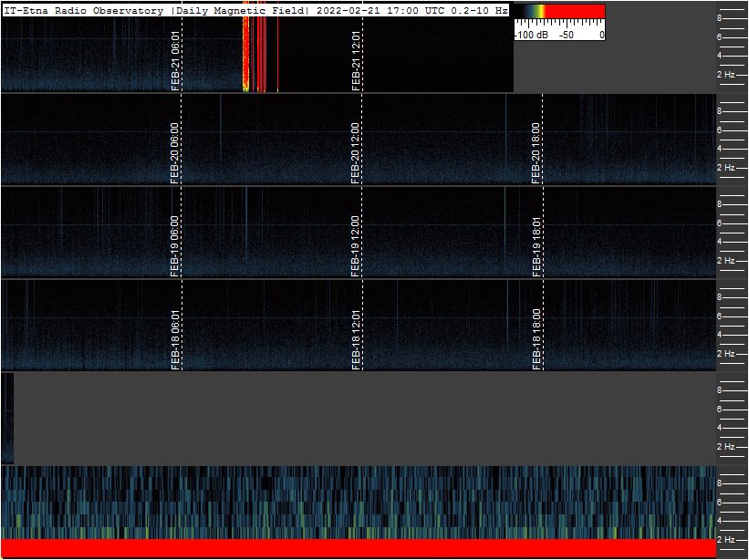Click the FEB-18 18:00 time marker

536,339
